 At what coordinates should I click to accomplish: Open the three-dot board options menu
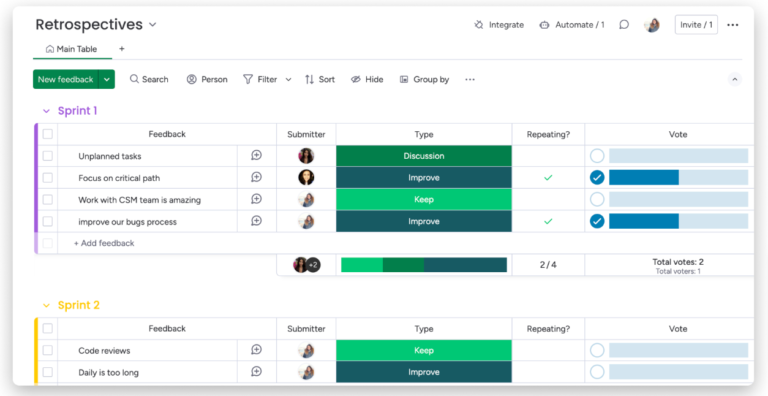pyautogui.click(x=733, y=25)
